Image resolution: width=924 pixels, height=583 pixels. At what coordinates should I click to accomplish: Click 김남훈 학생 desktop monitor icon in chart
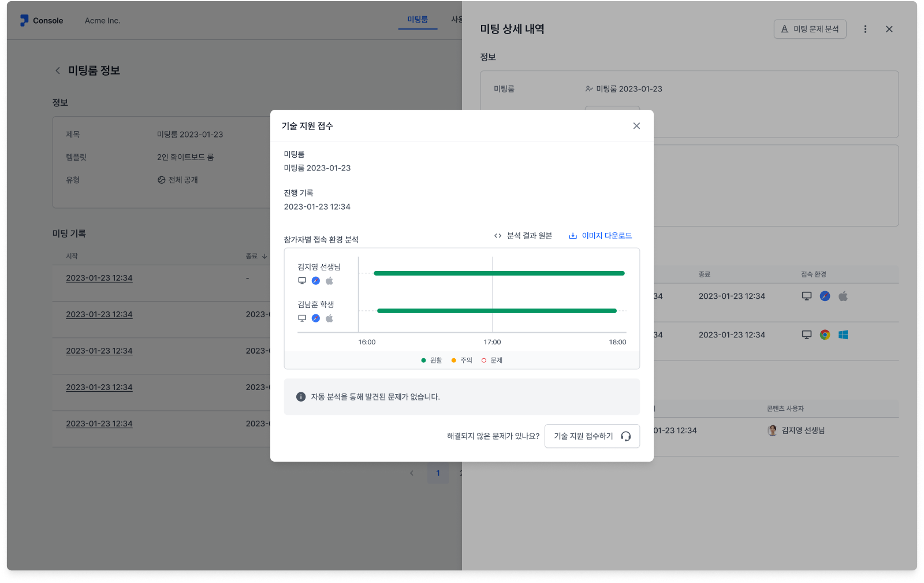[x=302, y=318]
